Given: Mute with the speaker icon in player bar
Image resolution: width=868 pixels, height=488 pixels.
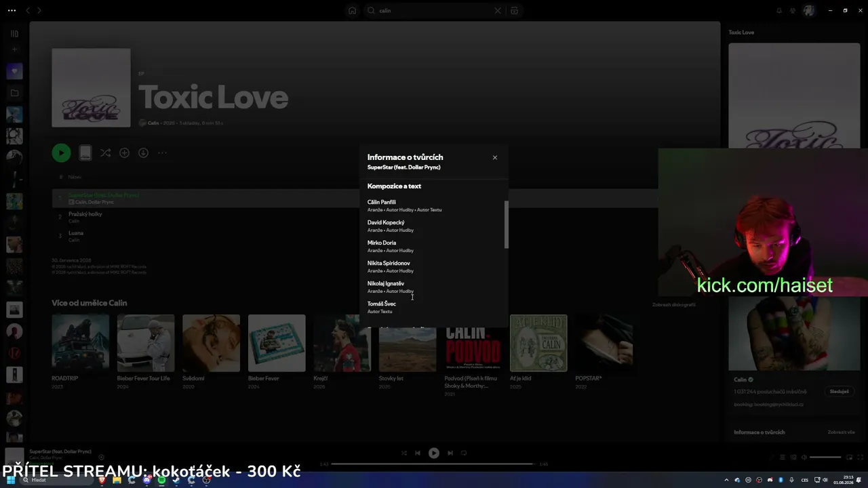Looking at the screenshot, I should coord(804,457).
